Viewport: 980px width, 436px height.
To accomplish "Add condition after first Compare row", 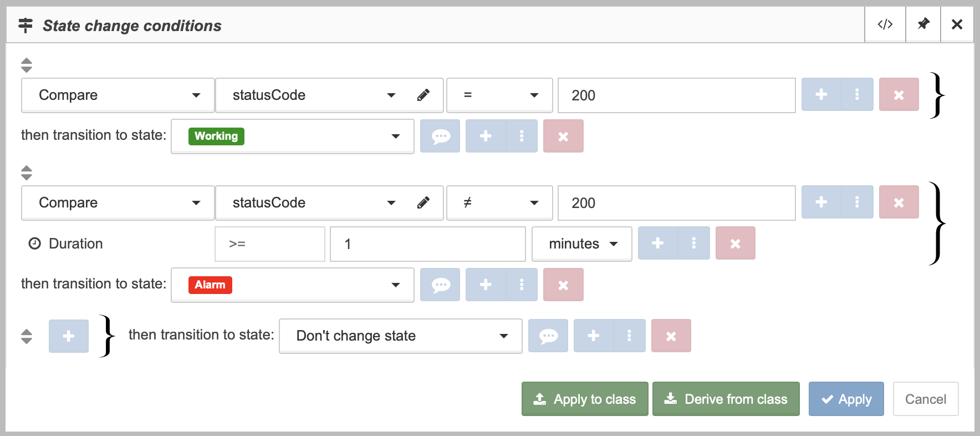I will point(821,95).
